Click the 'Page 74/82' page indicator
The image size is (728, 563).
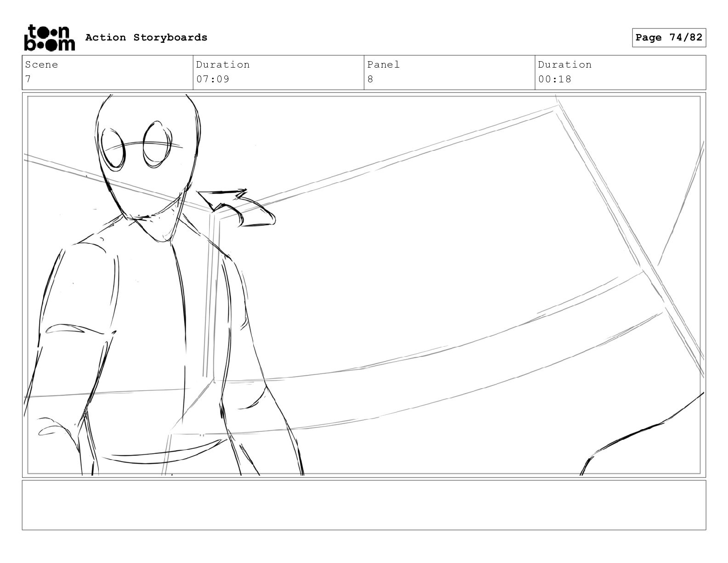[669, 38]
